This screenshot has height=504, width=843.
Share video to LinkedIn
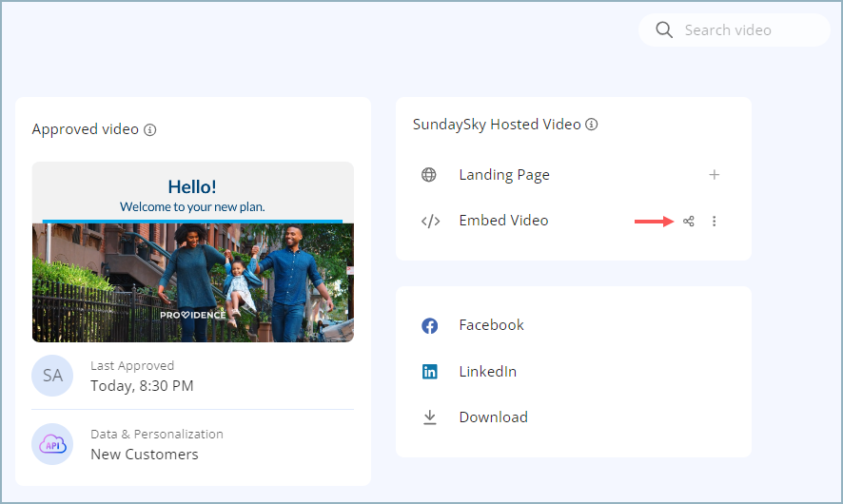coord(488,372)
